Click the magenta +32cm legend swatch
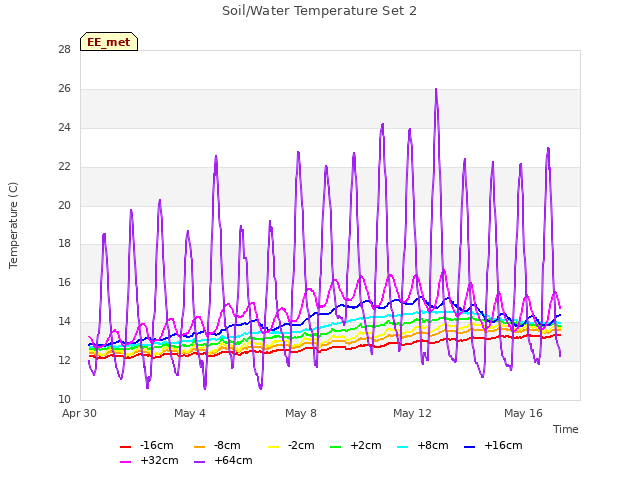 tap(125, 462)
